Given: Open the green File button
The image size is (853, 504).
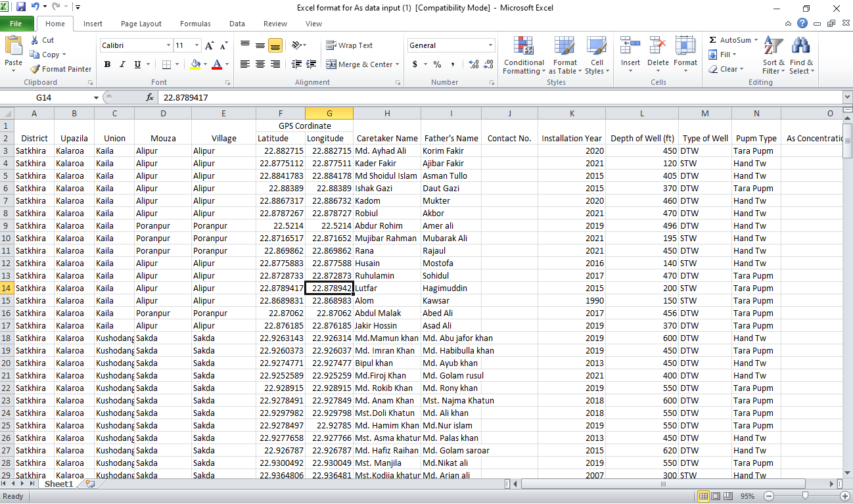Looking at the screenshot, I should 16,24.
